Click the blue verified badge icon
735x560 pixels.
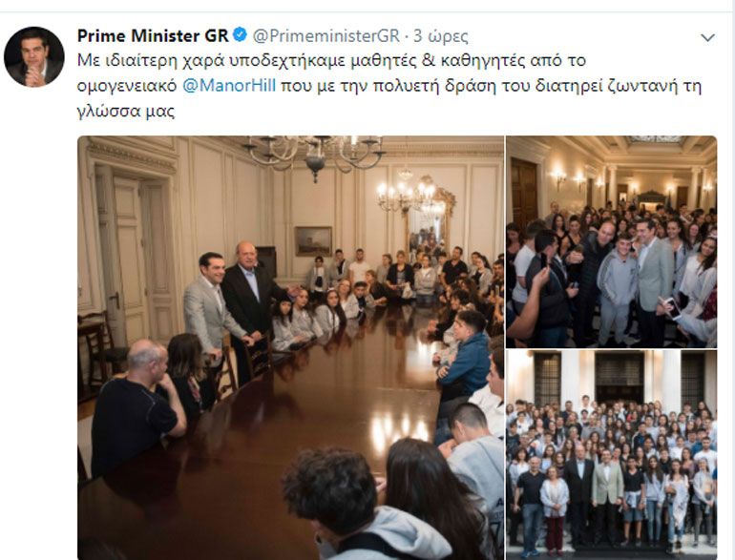[240, 35]
